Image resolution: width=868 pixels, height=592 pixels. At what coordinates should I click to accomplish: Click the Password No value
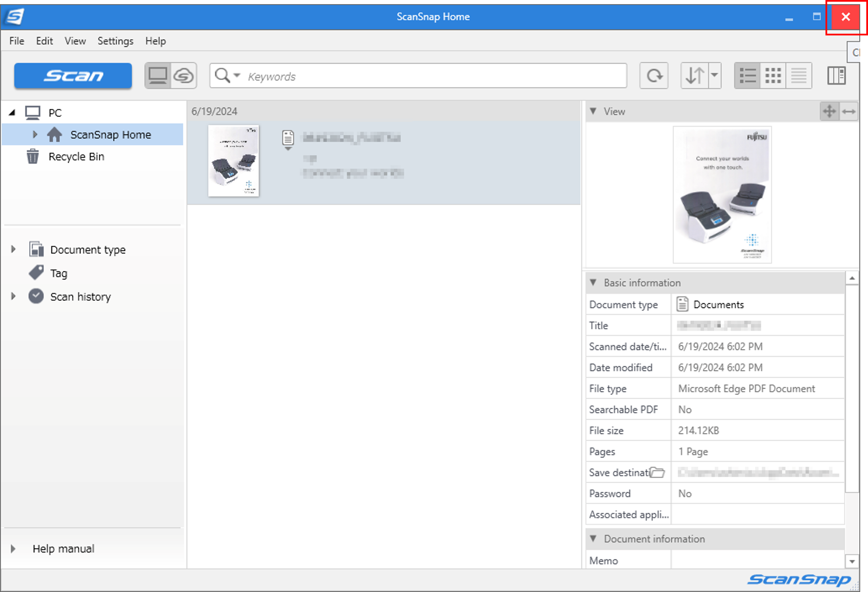click(x=685, y=494)
